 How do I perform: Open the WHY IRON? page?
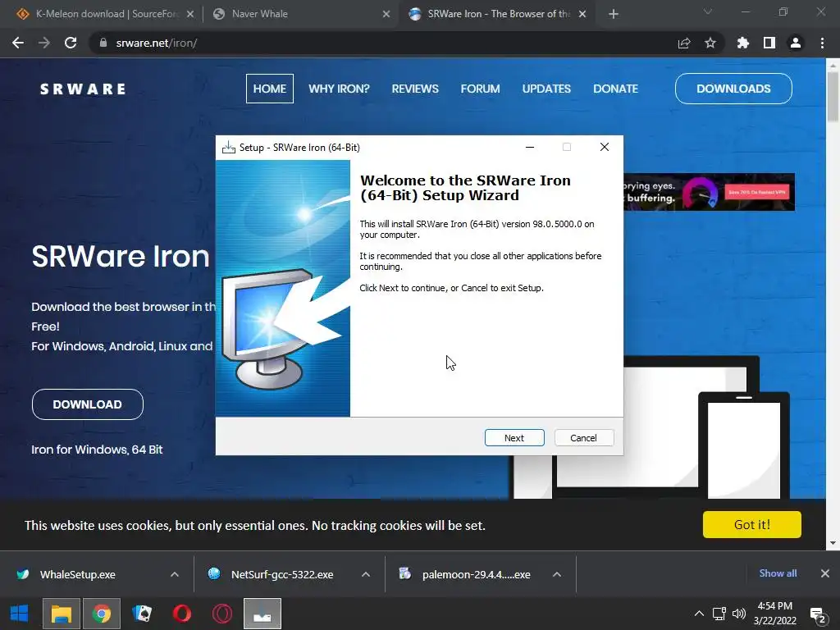point(339,89)
